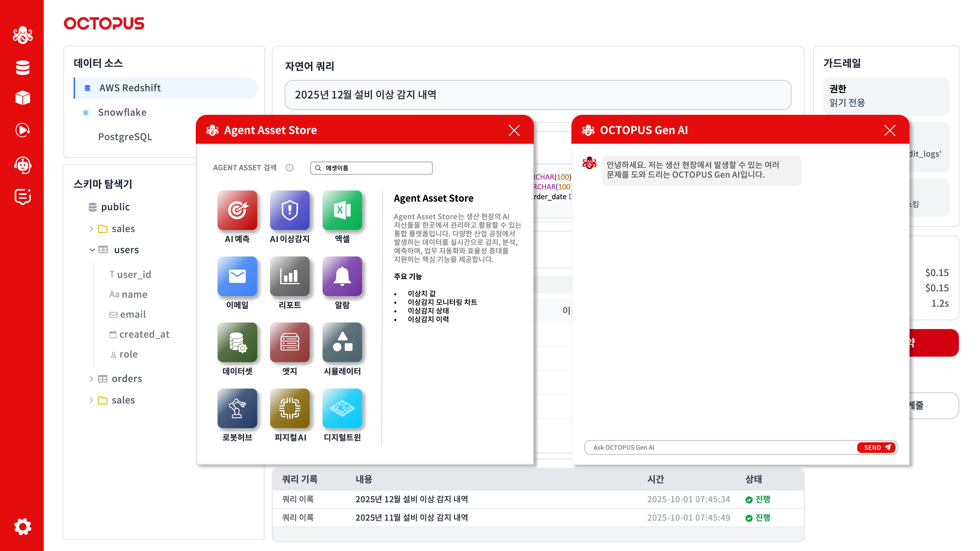Open the 이메일 asset icon
This screenshot has width=980, height=551.
237,276
